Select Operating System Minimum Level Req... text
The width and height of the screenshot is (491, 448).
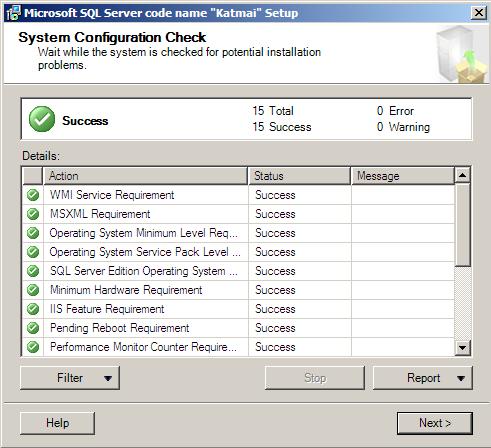point(144,233)
